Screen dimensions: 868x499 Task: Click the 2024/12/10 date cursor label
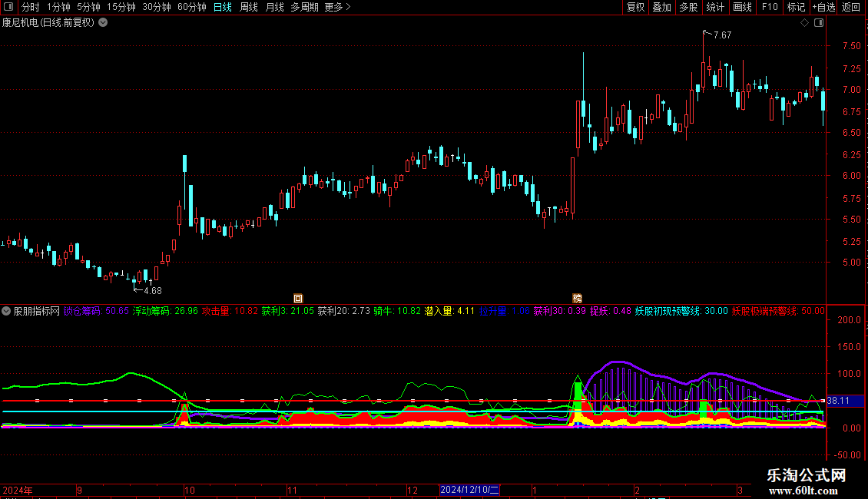point(469,490)
